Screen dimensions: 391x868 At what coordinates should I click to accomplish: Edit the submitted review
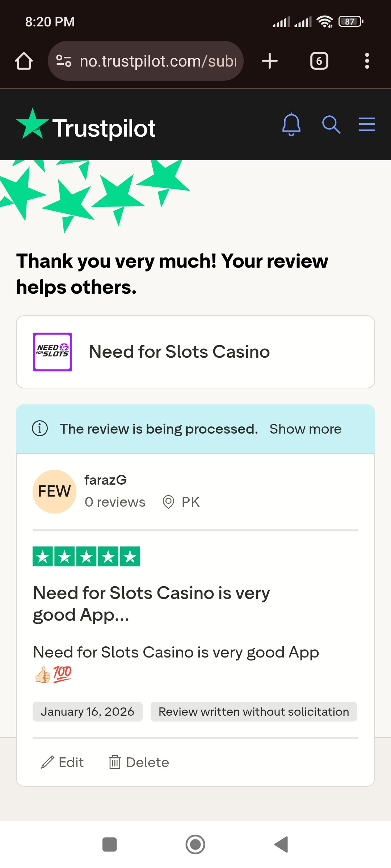62,762
